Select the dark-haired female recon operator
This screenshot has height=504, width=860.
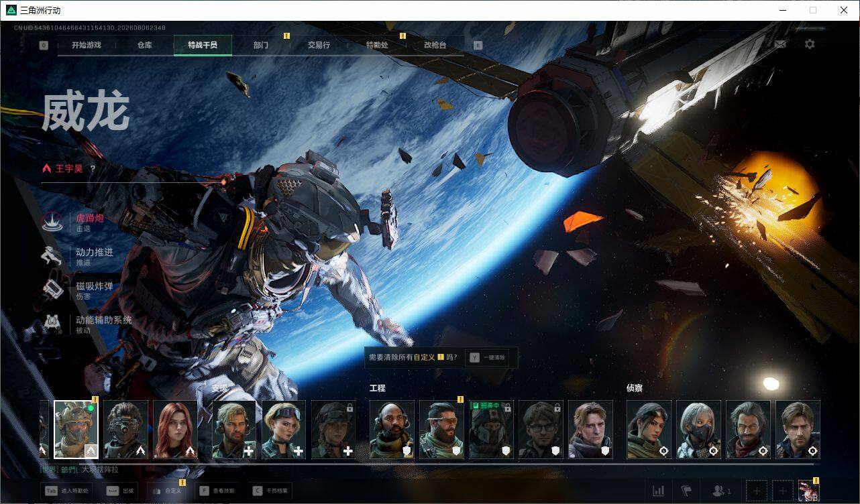tap(649, 430)
